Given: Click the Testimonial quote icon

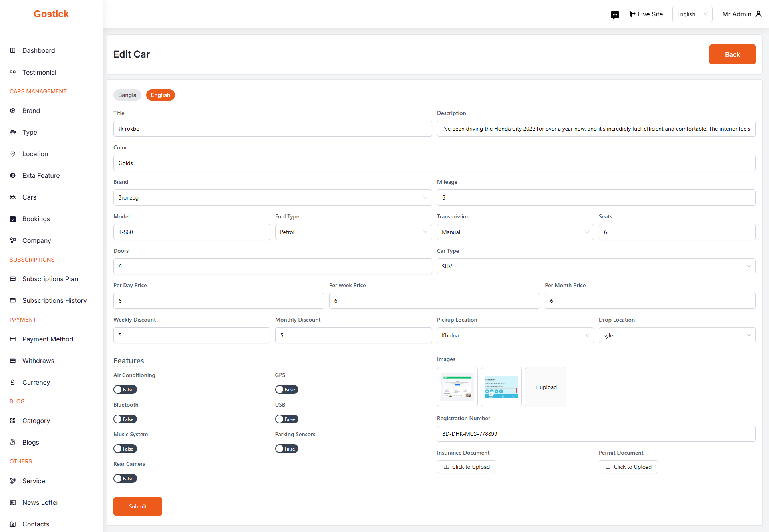Looking at the screenshot, I should (13, 72).
